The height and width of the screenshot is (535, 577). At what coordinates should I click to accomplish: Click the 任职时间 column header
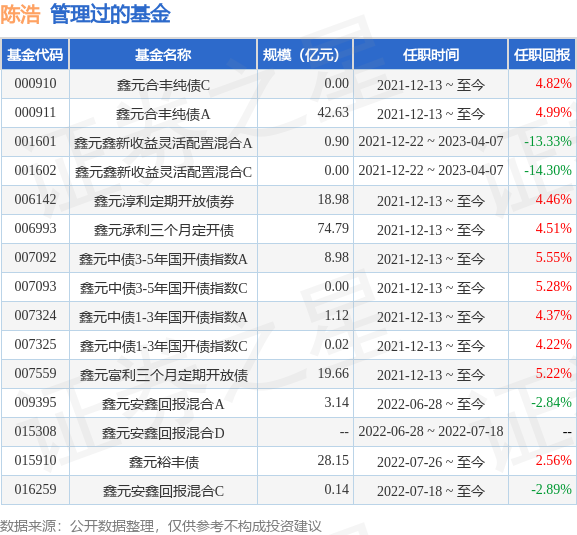[431, 55]
